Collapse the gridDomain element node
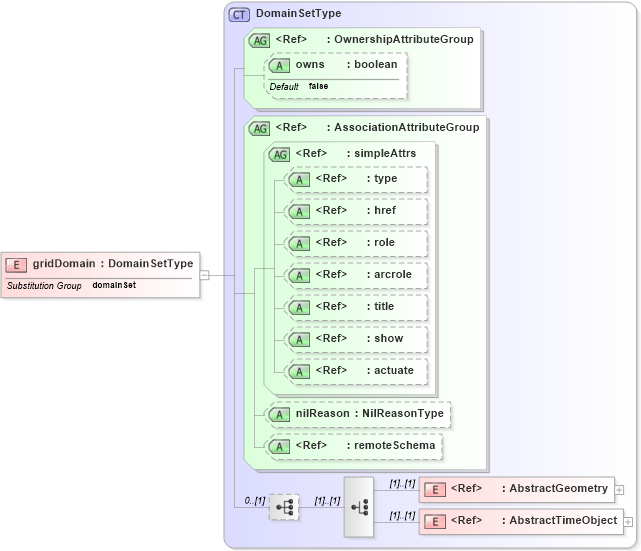The image size is (641, 551). [205, 275]
